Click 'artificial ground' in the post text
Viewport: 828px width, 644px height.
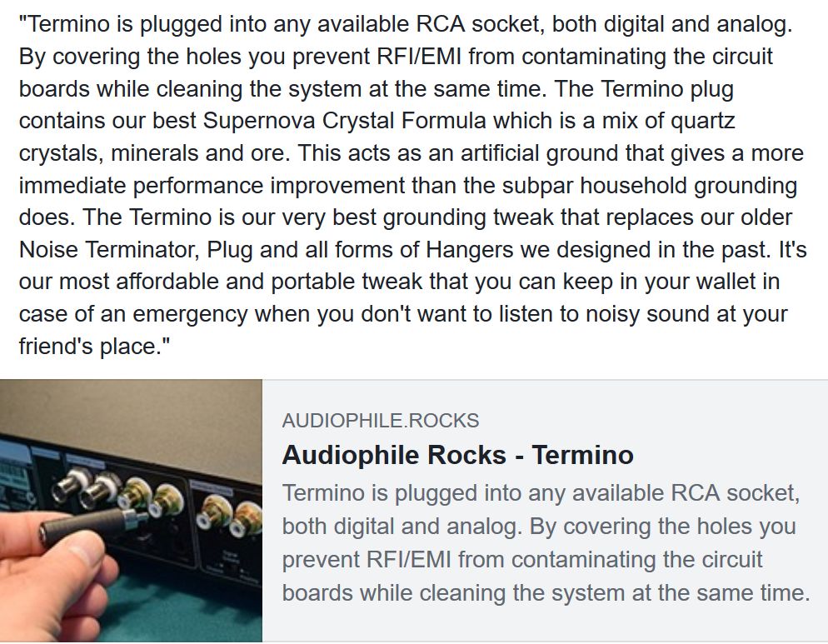click(x=540, y=153)
